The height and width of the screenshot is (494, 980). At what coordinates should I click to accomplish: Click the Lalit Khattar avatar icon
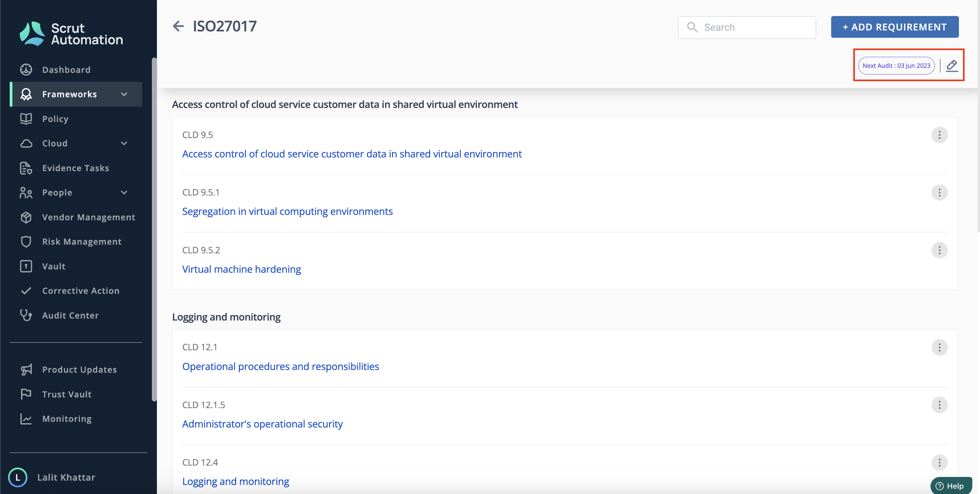click(17, 477)
